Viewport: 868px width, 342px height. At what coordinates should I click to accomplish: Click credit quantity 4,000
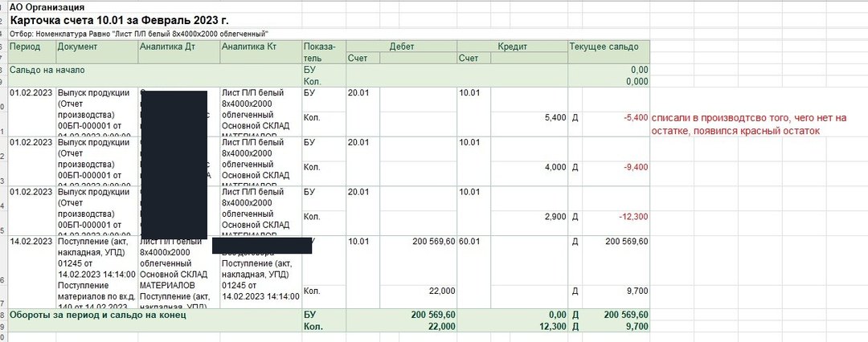pyautogui.click(x=556, y=167)
